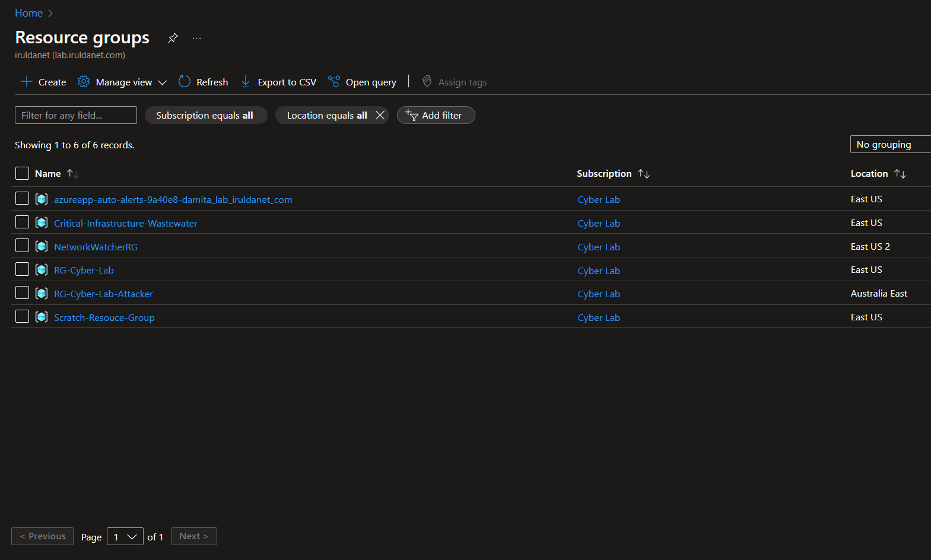This screenshot has height=560, width=931.
Task: Open the No grouping dropdown
Action: pos(890,144)
